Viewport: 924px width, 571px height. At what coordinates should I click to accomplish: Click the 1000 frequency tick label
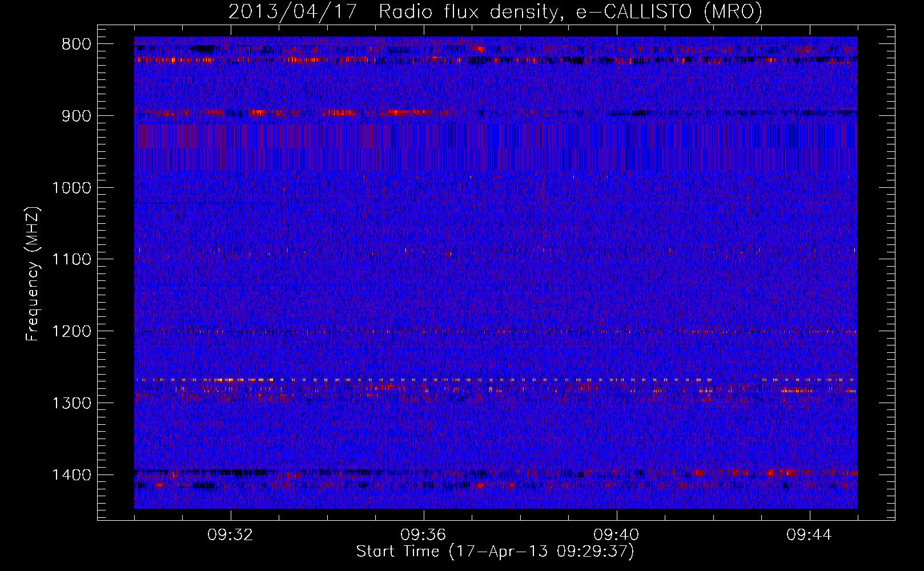point(71,188)
